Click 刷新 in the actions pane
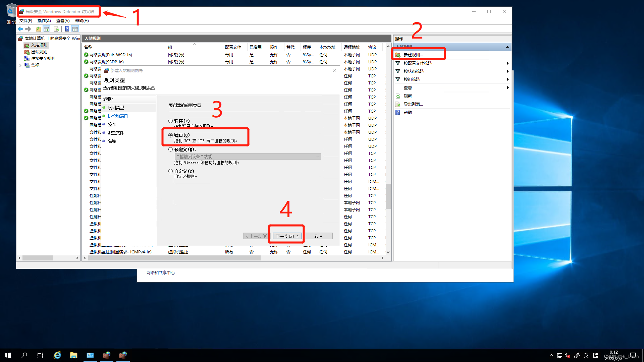 (408, 96)
